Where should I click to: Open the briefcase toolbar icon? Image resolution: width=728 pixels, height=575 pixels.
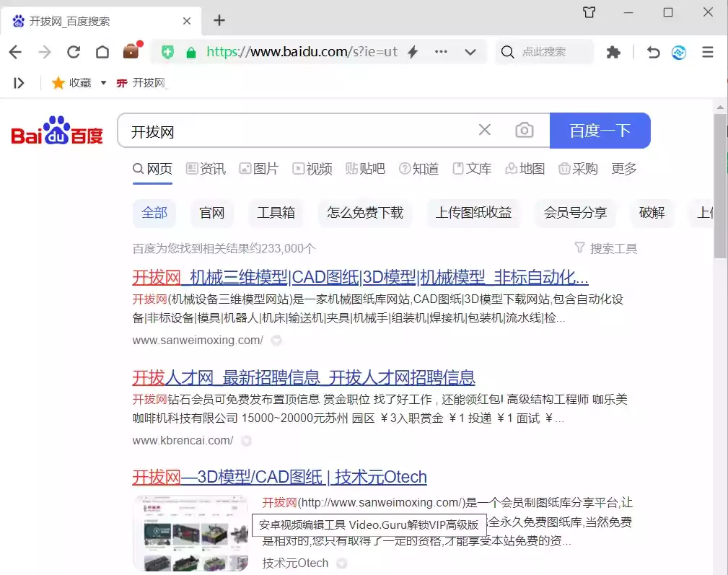click(x=132, y=51)
